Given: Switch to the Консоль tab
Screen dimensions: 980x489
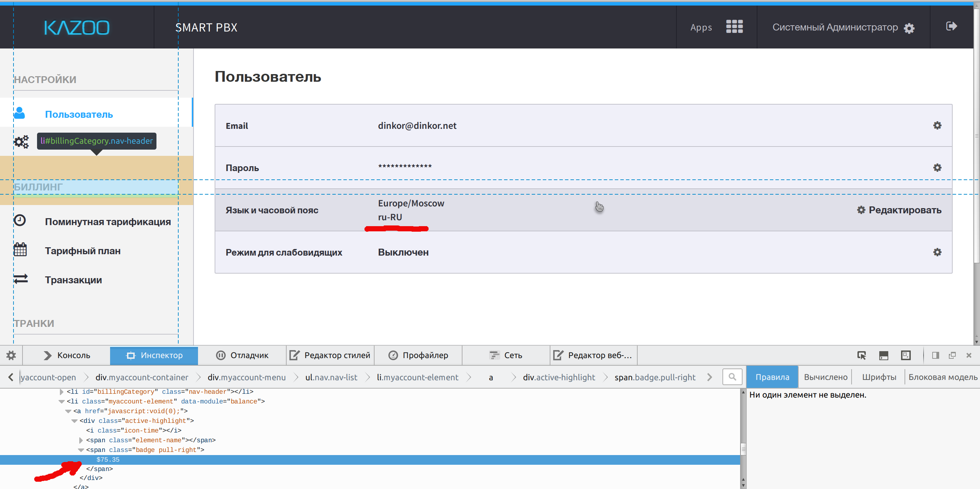Looking at the screenshot, I should coord(66,355).
